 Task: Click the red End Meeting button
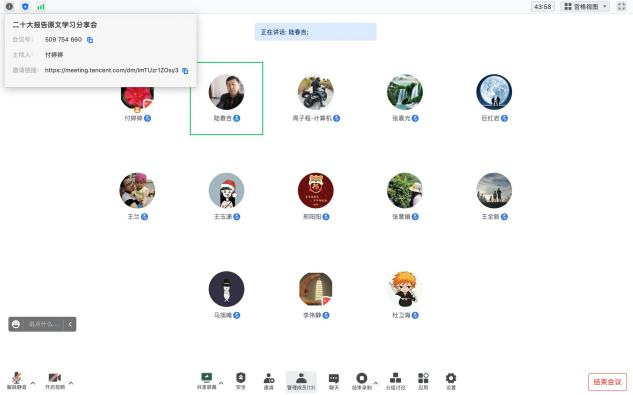pos(607,382)
